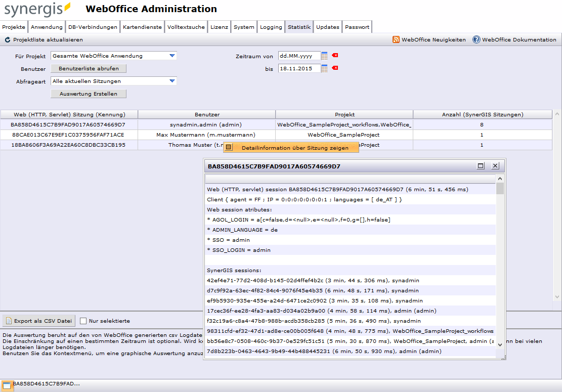
Task: Open the 'Abfrageart' dropdown list
Action: click(x=173, y=81)
